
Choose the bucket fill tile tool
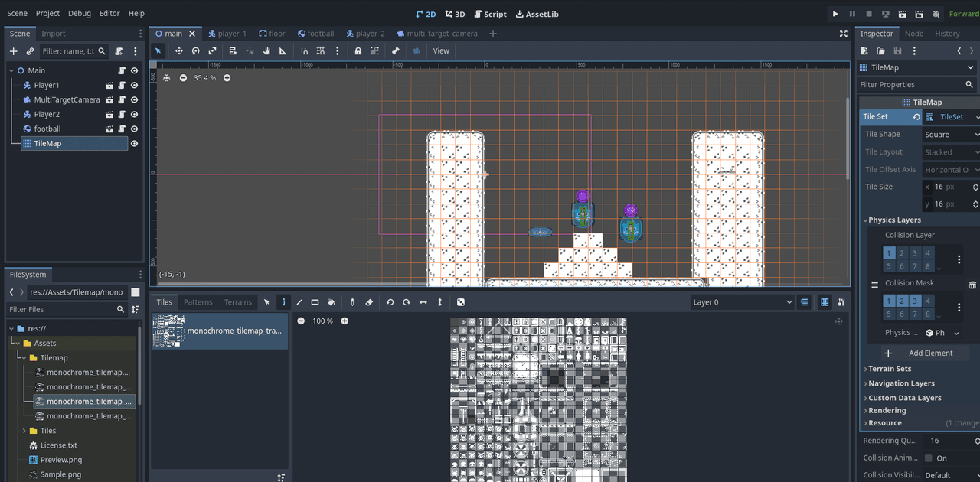(332, 302)
